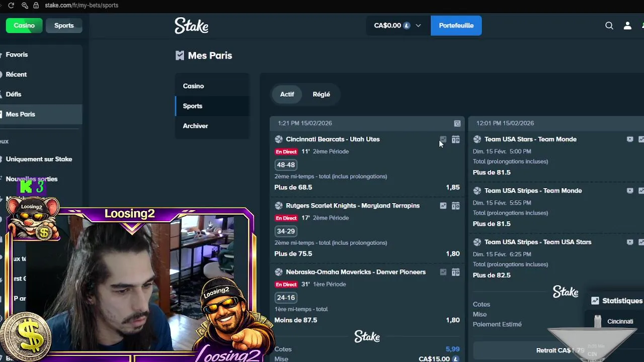The height and width of the screenshot is (362, 644).
Task: Reload the page with browser refresh icon
Action: (11, 5)
